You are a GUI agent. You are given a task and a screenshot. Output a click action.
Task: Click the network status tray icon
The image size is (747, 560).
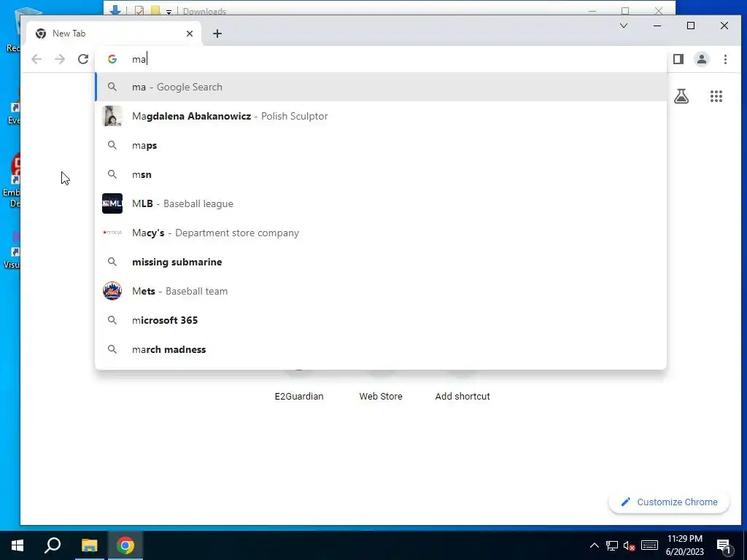click(612, 545)
